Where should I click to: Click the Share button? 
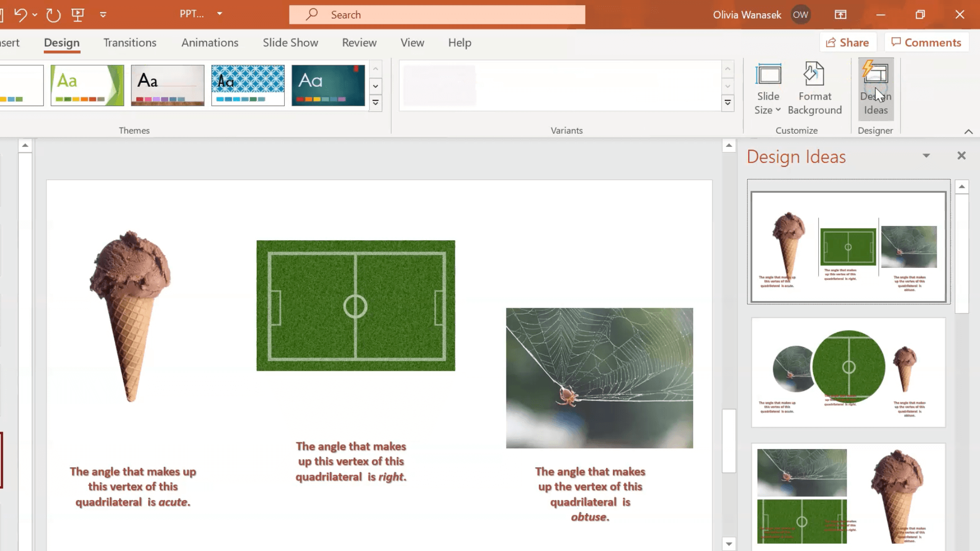(847, 42)
